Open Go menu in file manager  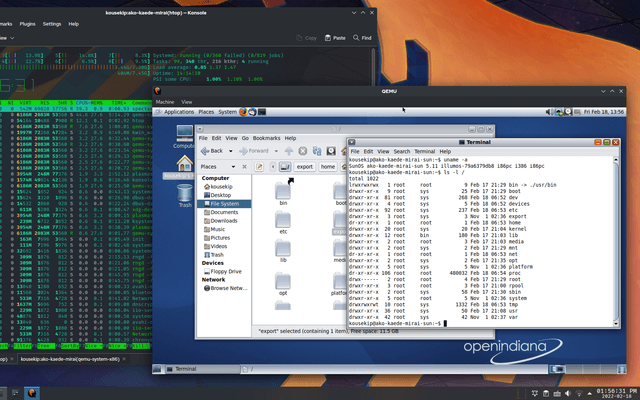click(x=245, y=138)
